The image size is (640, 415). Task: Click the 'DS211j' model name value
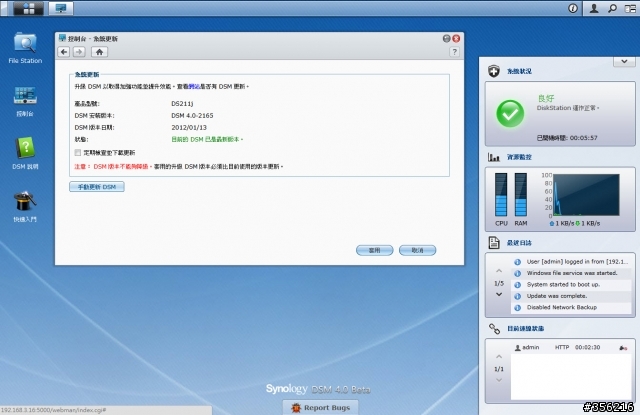click(182, 104)
